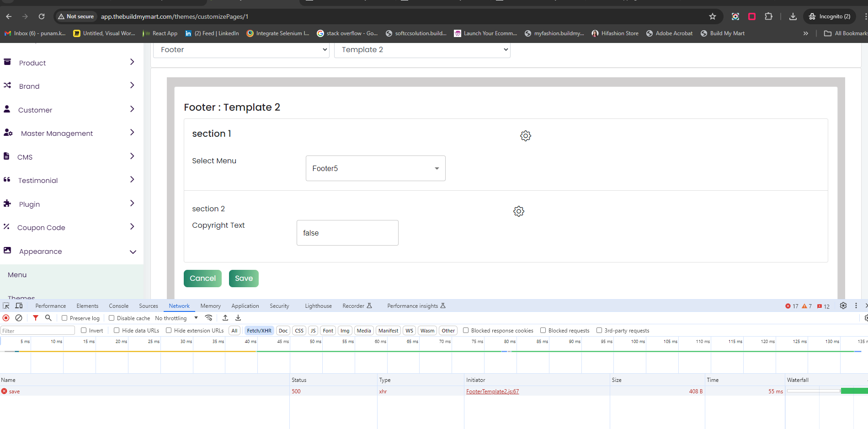Open the Extensions puzzle icon
Screen dimensions: 868x429
769,16
